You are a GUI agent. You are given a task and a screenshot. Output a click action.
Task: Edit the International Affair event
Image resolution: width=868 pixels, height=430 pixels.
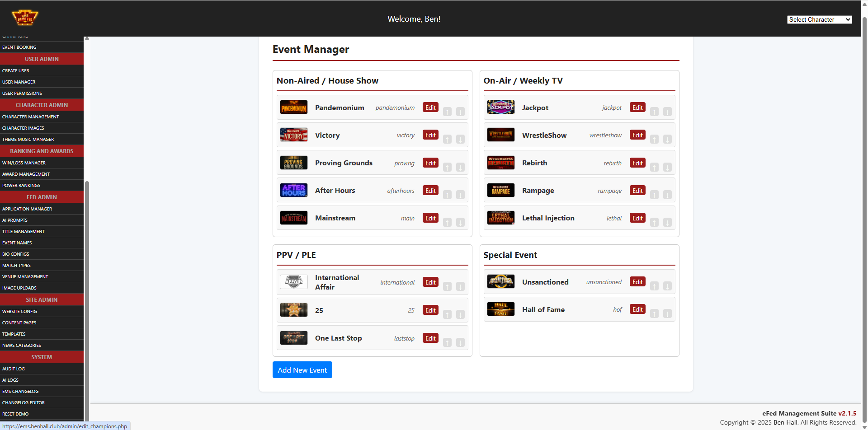pyautogui.click(x=430, y=282)
